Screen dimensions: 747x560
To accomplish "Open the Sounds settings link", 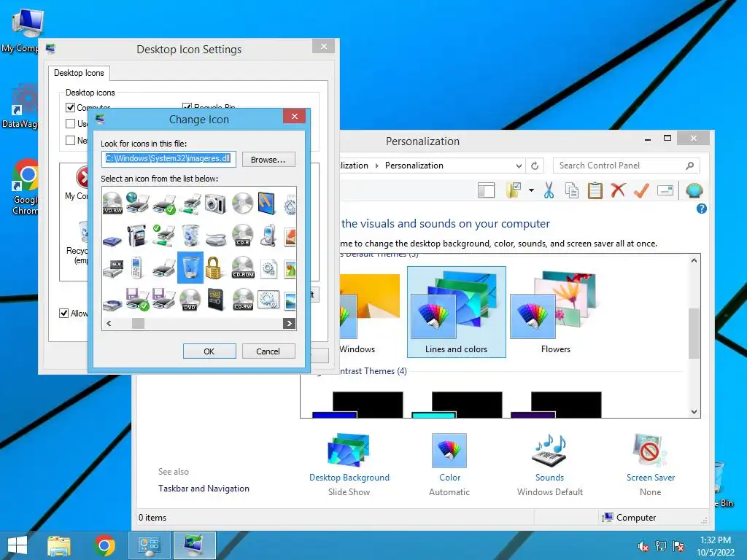I will 549,478.
